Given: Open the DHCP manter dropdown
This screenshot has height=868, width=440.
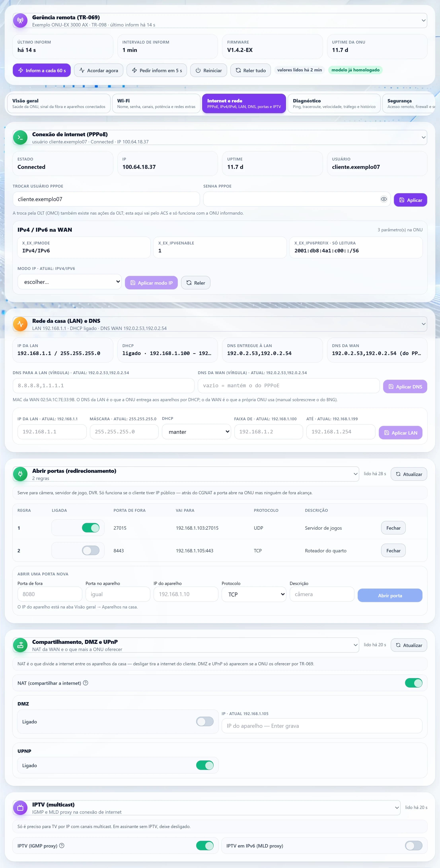Looking at the screenshot, I should tap(196, 432).
